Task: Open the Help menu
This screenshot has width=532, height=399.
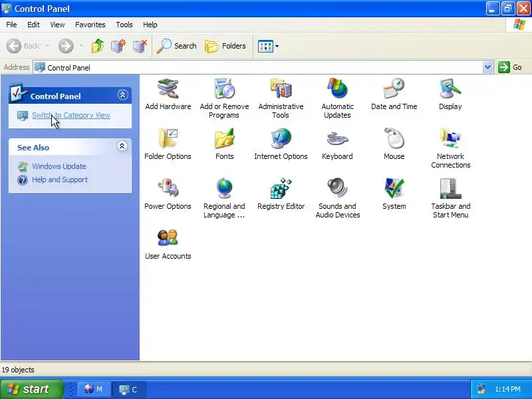Action: [x=150, y=25]
